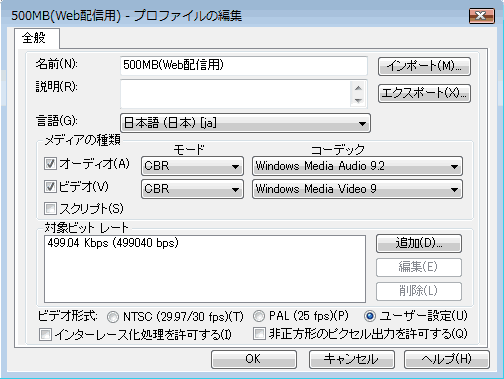Expand the Windows Media Audio 9.2 codec list
Screen dimensions: 504x379
(357, 166)
